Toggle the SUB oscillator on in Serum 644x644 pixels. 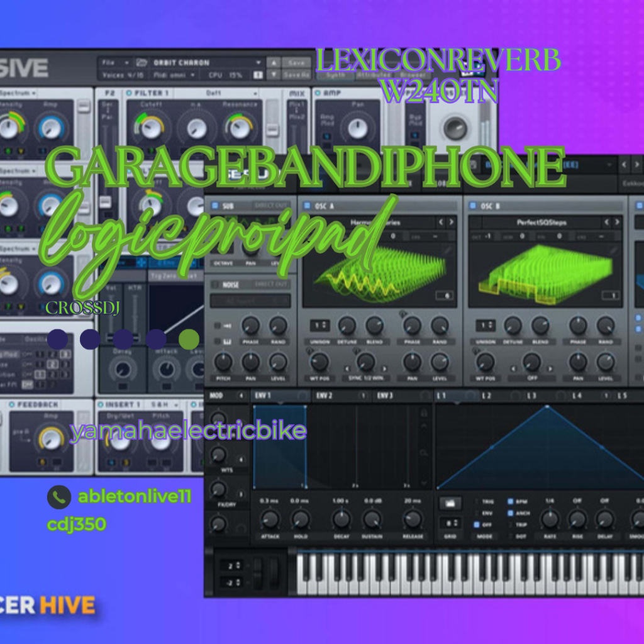pos(215,206)
